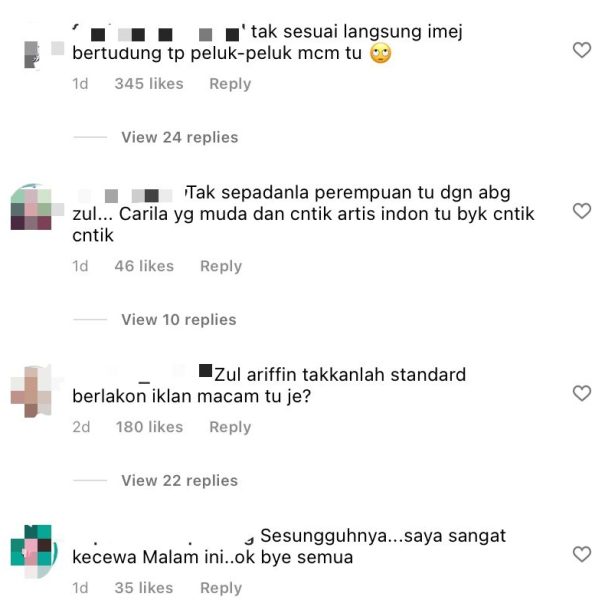Expand View 24 replies

180,137
